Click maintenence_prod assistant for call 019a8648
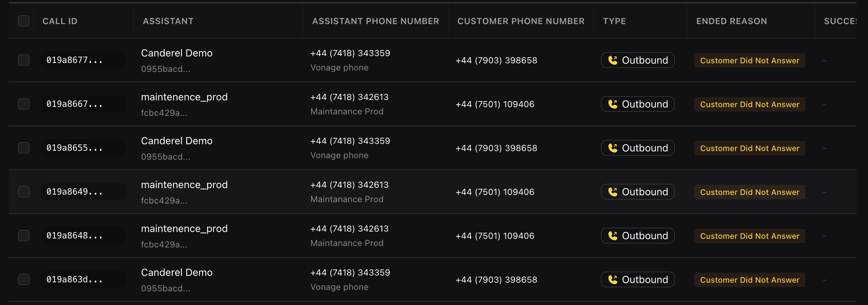 tap(184, 229)
